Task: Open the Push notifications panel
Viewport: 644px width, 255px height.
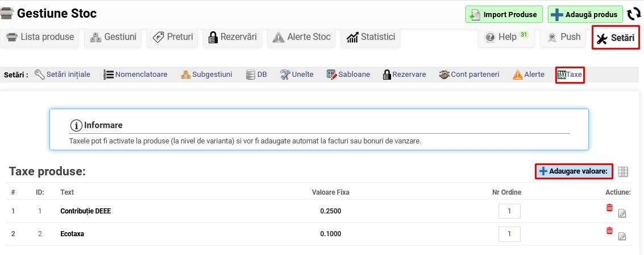Action: pos(564,37)
